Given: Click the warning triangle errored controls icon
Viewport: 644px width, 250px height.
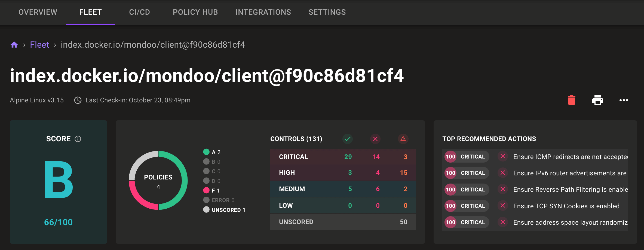Looking at the screenshot, I should [403, 139].
